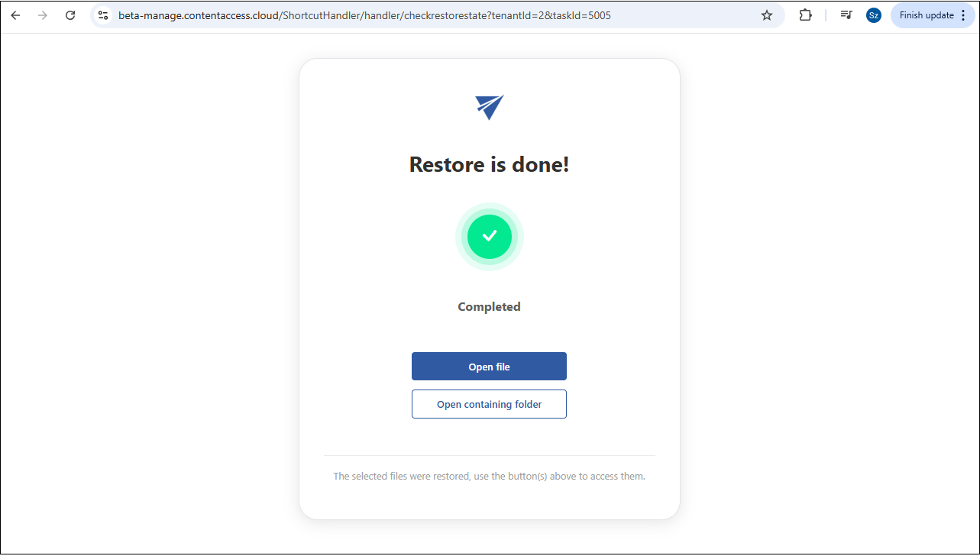Click the paper plane logo

click(490, 107)
